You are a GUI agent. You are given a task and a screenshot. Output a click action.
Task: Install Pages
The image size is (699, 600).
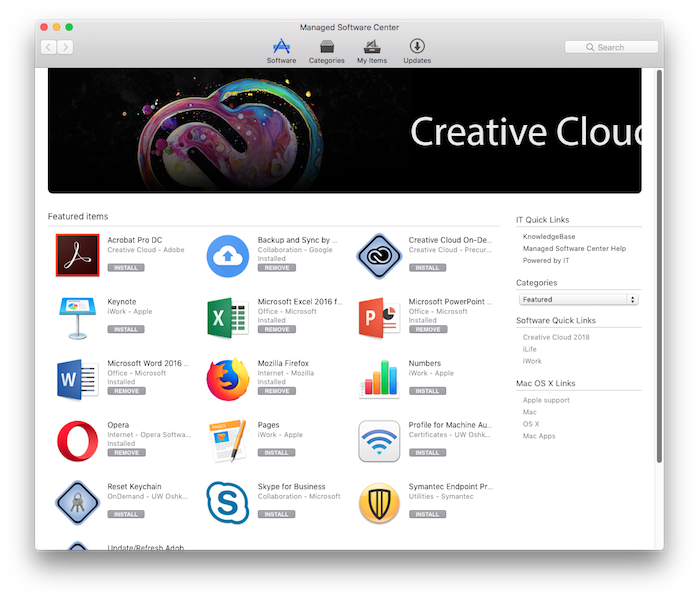(x=276, y=452)
